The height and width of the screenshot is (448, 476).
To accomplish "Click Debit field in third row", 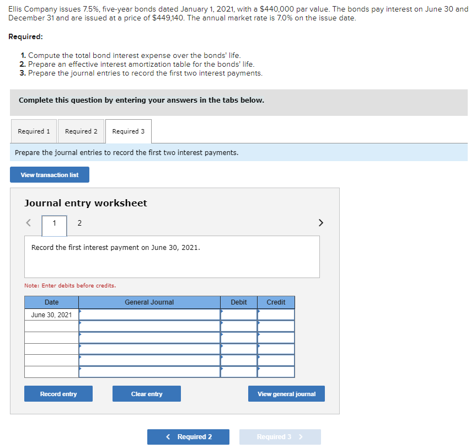I will [239, 338].
